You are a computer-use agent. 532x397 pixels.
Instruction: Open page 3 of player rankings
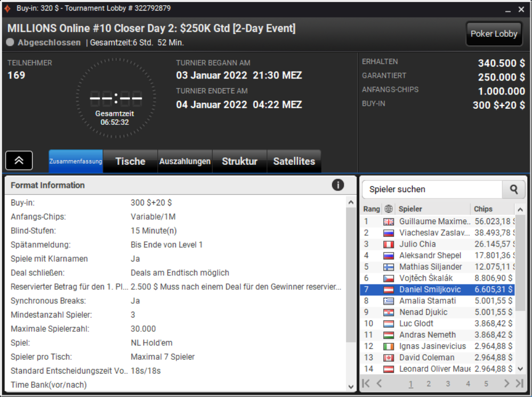(x=448, y=384)
